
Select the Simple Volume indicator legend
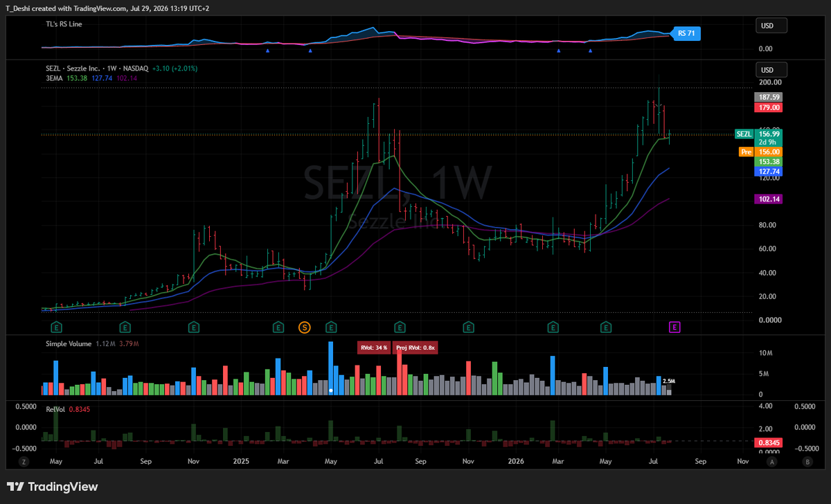pos(69,343)
